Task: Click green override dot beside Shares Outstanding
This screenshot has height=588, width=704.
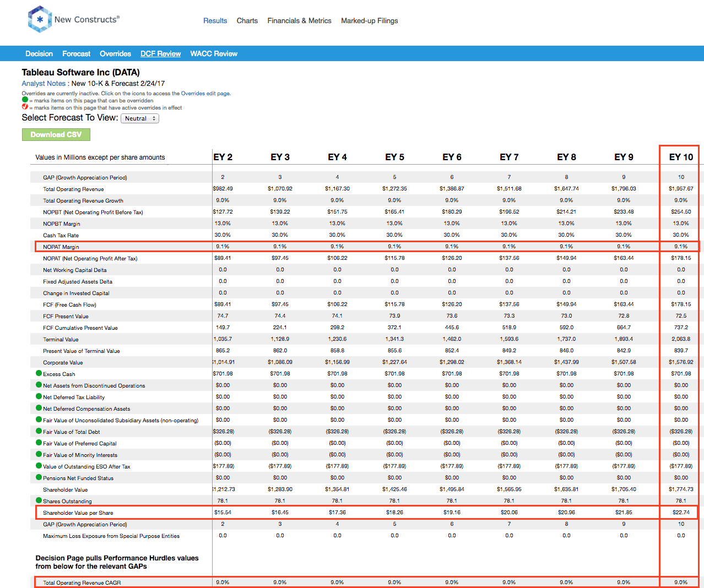Action: [39, 500]
